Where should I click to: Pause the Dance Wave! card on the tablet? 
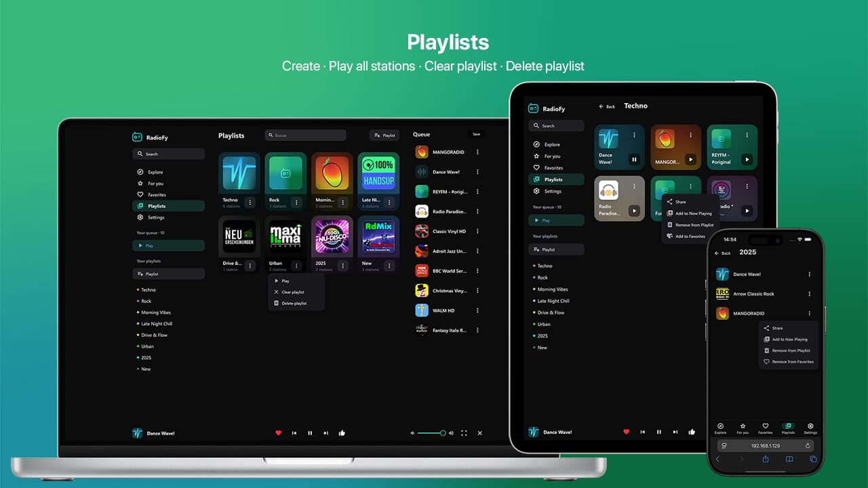(x=635, y=160)
